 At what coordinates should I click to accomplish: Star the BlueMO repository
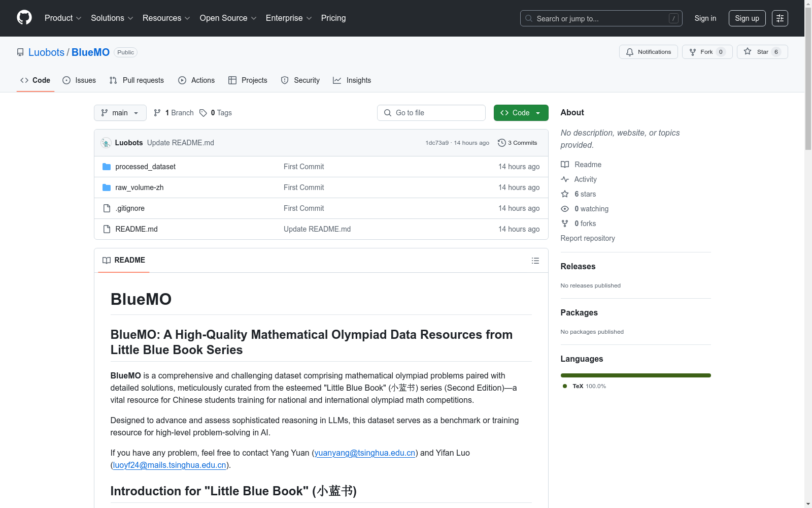pyautogui.click(x=762, y=52)
